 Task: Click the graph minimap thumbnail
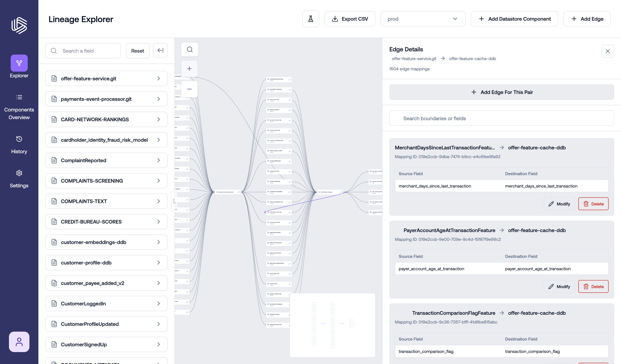tap(332, 325)
